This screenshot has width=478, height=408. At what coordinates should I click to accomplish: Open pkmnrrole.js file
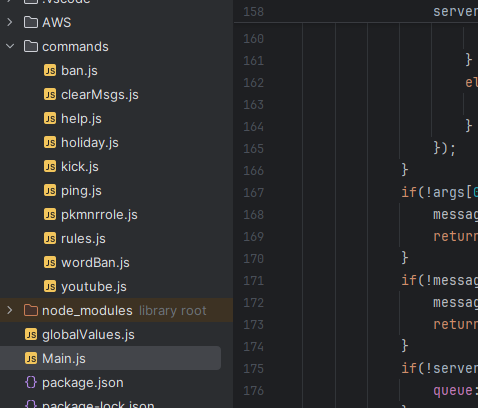coord(99,215)
